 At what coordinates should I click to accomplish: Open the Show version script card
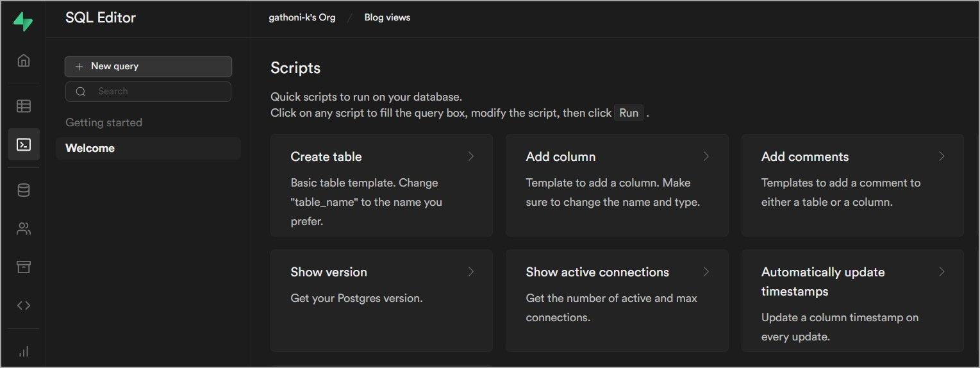pos(381,300)
